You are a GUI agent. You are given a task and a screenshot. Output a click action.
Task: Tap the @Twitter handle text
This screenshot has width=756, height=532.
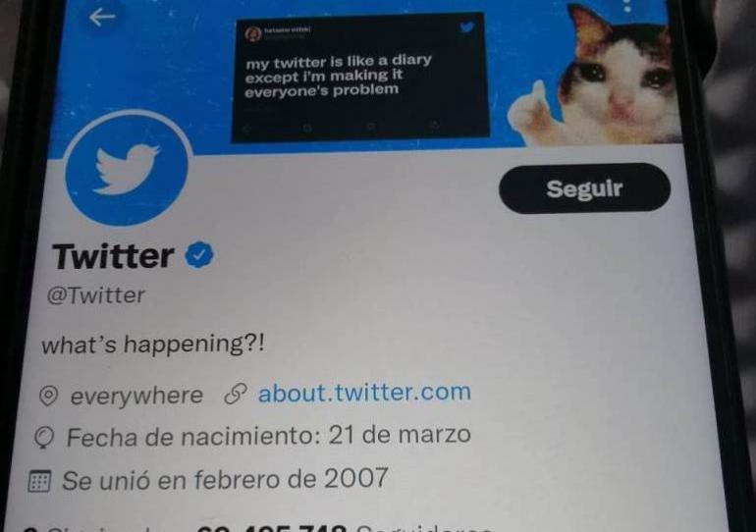click(x=96, y=295)
